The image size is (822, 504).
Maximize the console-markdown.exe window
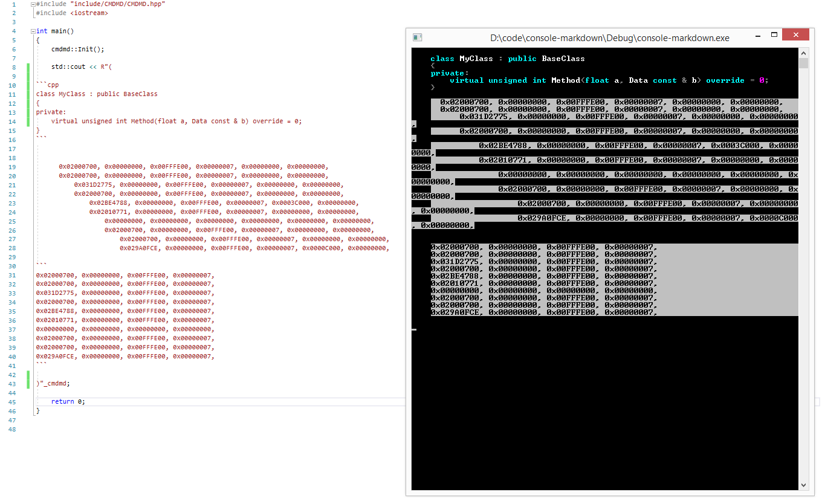774,35
